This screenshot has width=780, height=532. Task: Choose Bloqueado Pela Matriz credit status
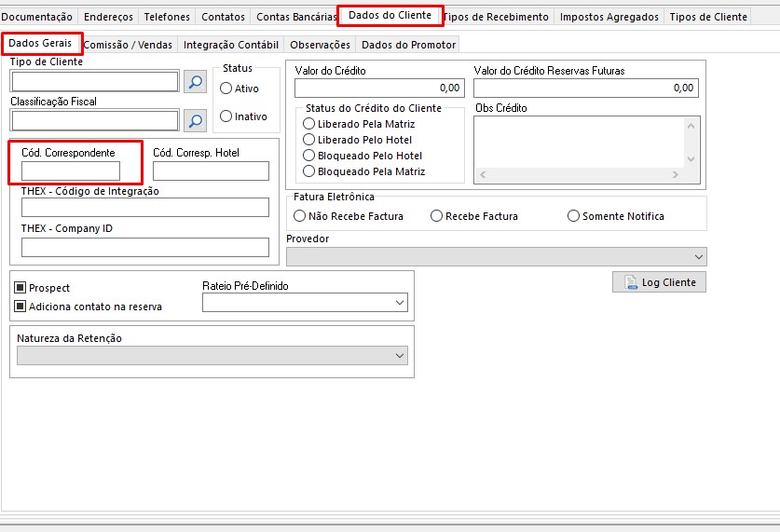[x=308, y=171]
